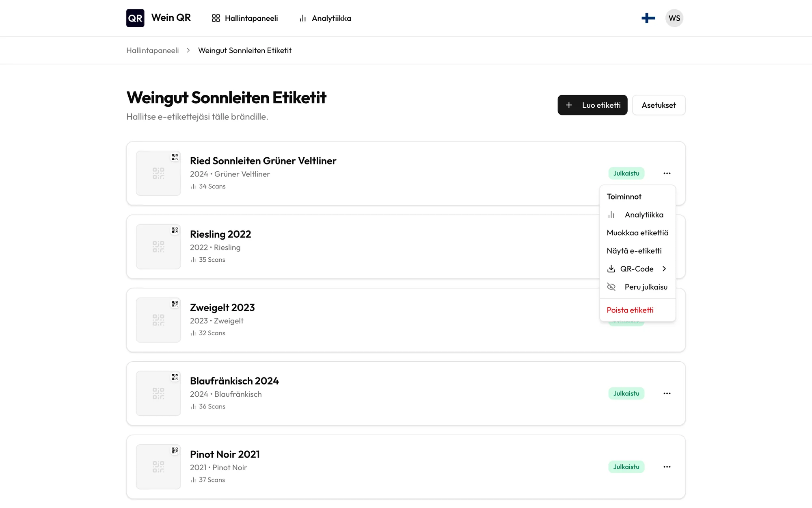Open the Zweigelt 2023 label thumbnail
812x508 pixels.
[x=158, y=320]
